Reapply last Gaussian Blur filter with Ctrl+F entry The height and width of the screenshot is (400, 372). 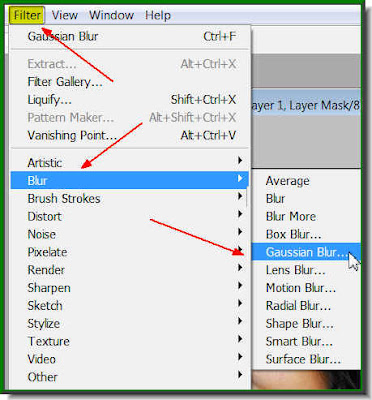pos(130,36)
